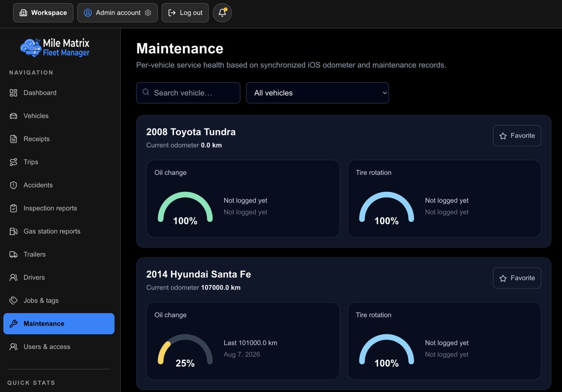The image size is (562, 392).
Task: Click the Trips route icon
Action: (13, 162)
